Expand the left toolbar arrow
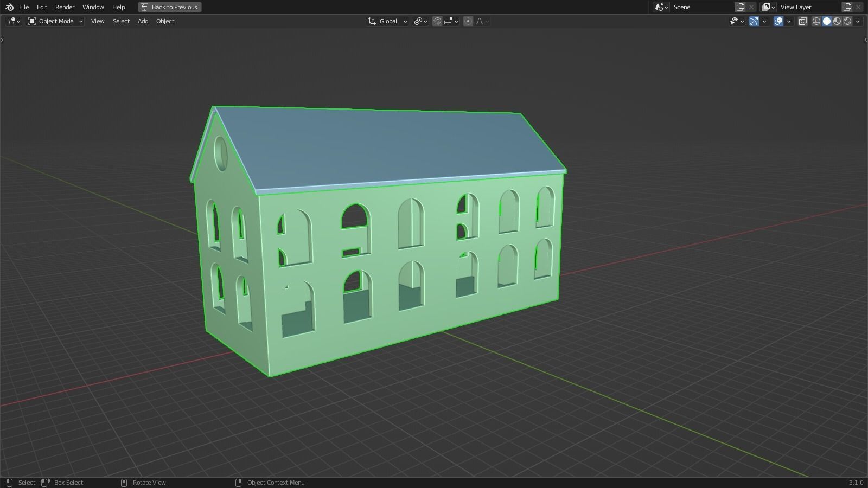Viewport: 868px width, 488px height. [2, 40]
